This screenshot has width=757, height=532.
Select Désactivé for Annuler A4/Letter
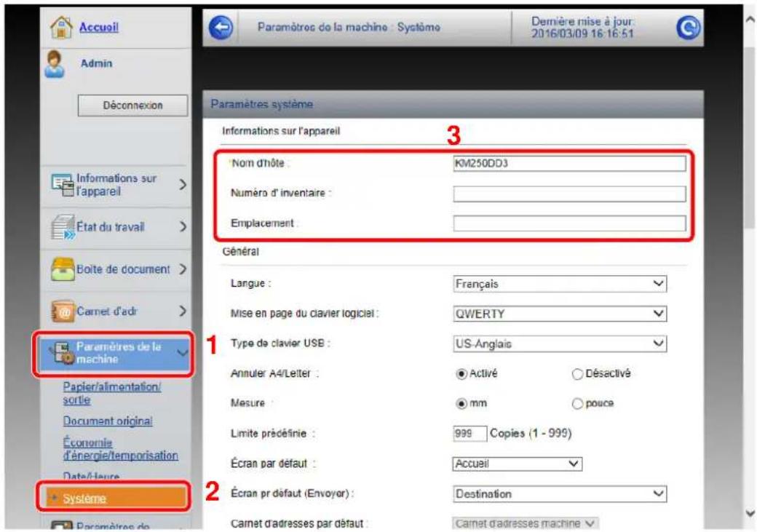(x=577, y=374)
